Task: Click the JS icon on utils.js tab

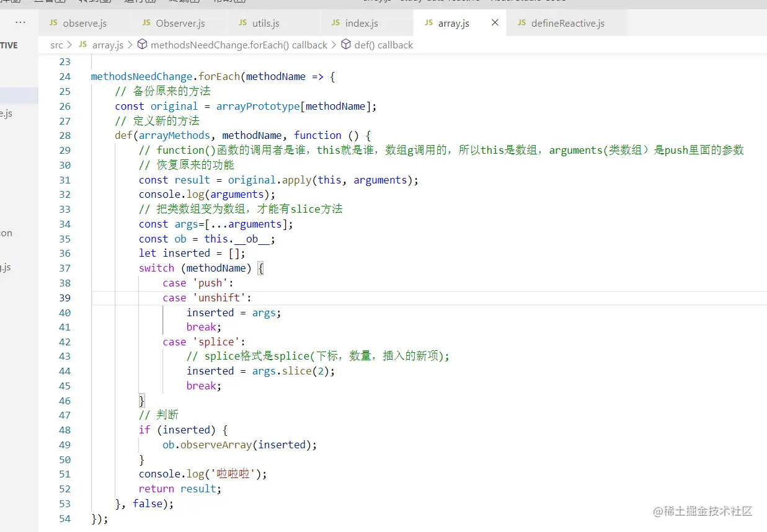Action: click(x=242, y=23)
